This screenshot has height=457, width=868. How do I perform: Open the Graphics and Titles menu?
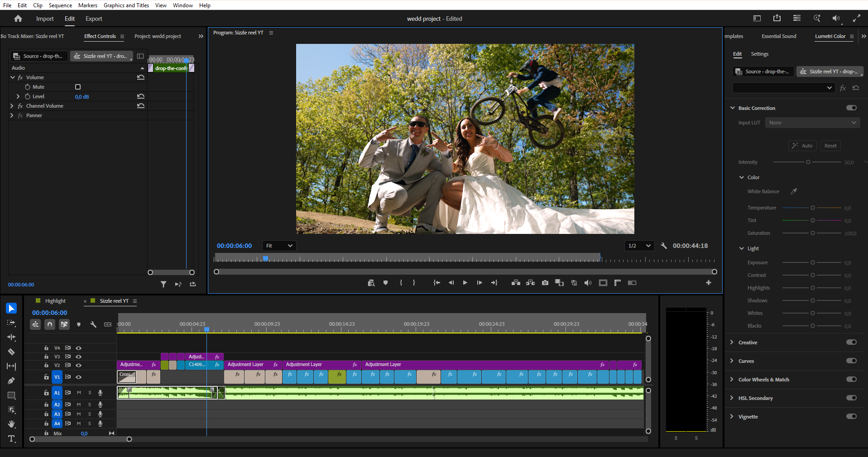coord(126,5)
